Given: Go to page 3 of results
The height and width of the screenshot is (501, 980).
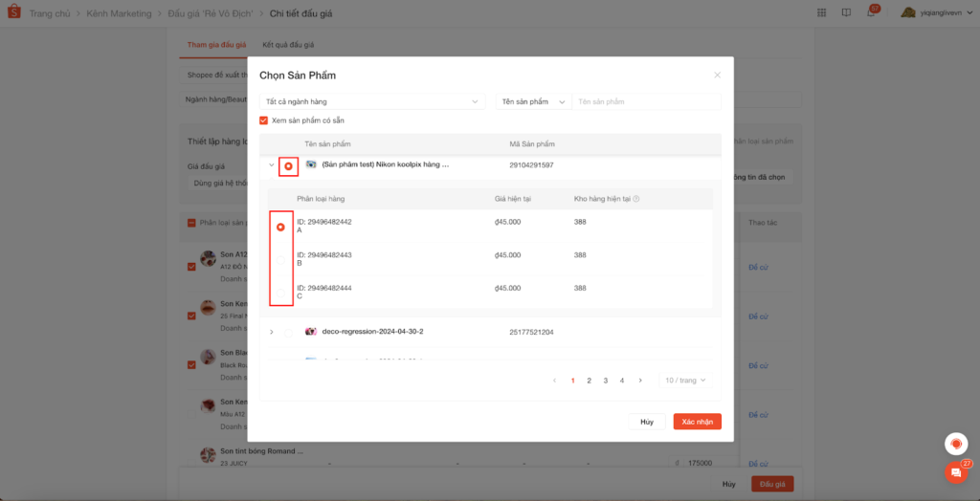Looking at the screenshot, I should (x=605, y=381).
